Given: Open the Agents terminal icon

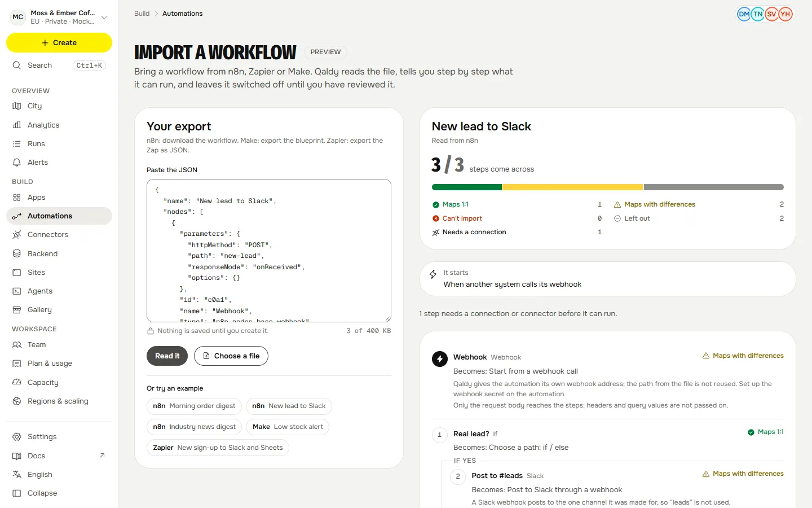Looking at the screenshot, I should 17,291.
